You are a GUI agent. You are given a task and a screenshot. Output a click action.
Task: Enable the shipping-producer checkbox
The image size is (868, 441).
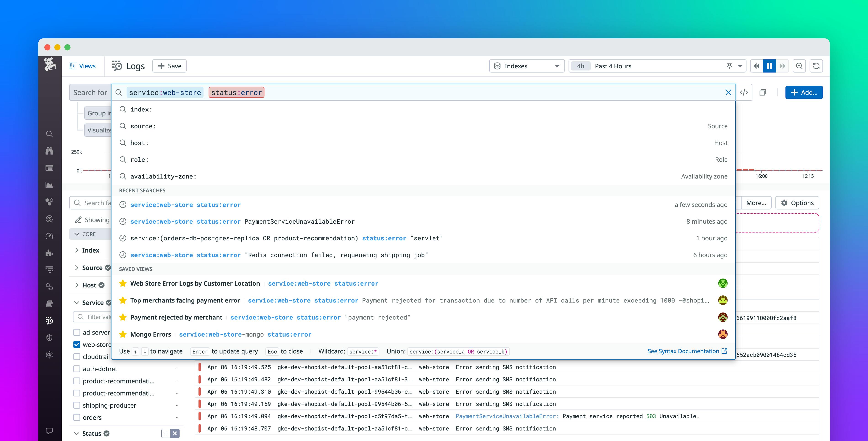[77, 405]
